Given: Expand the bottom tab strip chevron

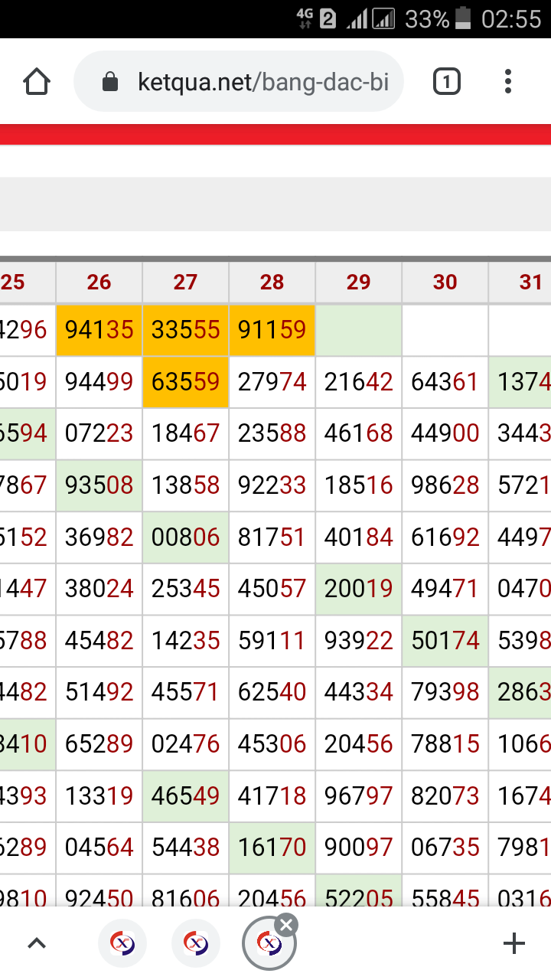Looking at the screenshot, I should tap(37, 944).
